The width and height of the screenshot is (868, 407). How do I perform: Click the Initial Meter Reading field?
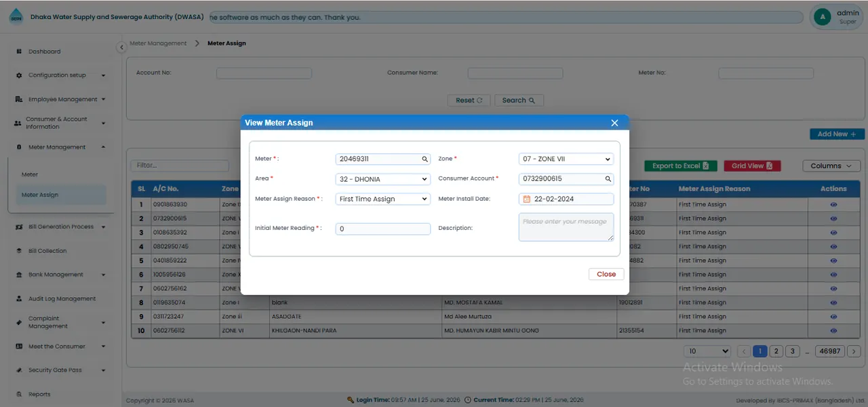[383, 229]
